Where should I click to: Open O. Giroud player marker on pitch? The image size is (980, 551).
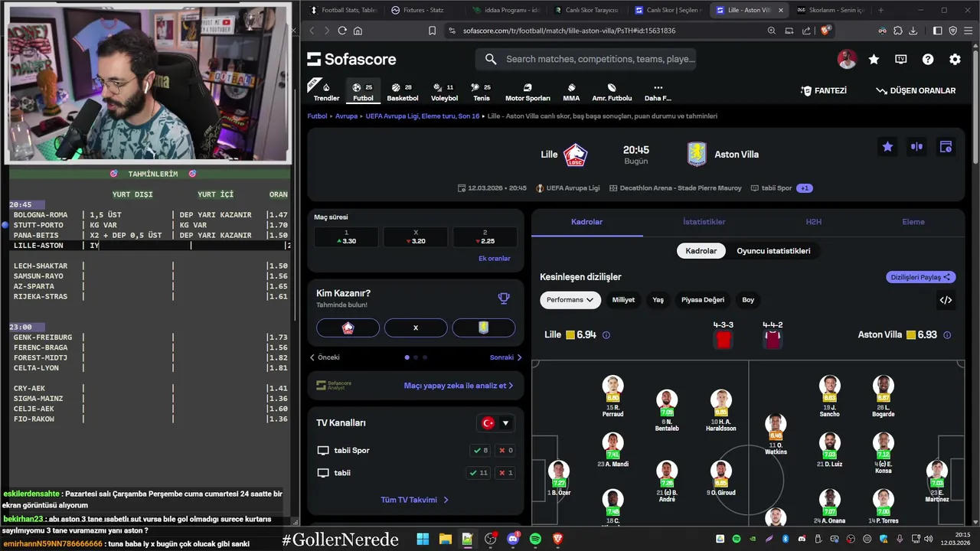pos(720,478)
